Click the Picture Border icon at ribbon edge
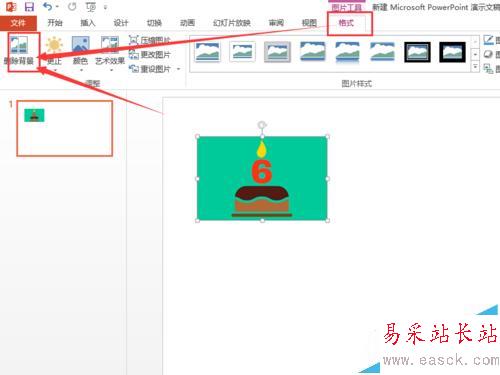This screenshot has height=375, width=500. (x=489, y=40)
